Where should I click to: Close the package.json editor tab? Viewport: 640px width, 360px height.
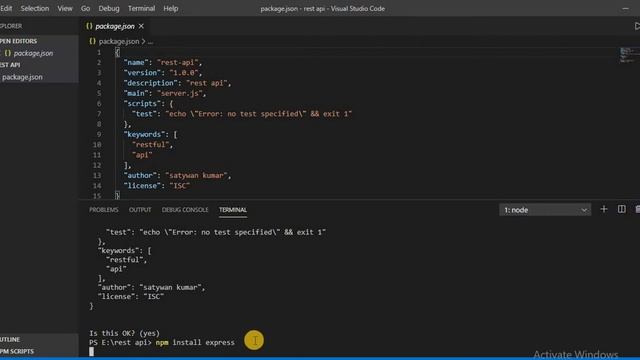point(141,26)
